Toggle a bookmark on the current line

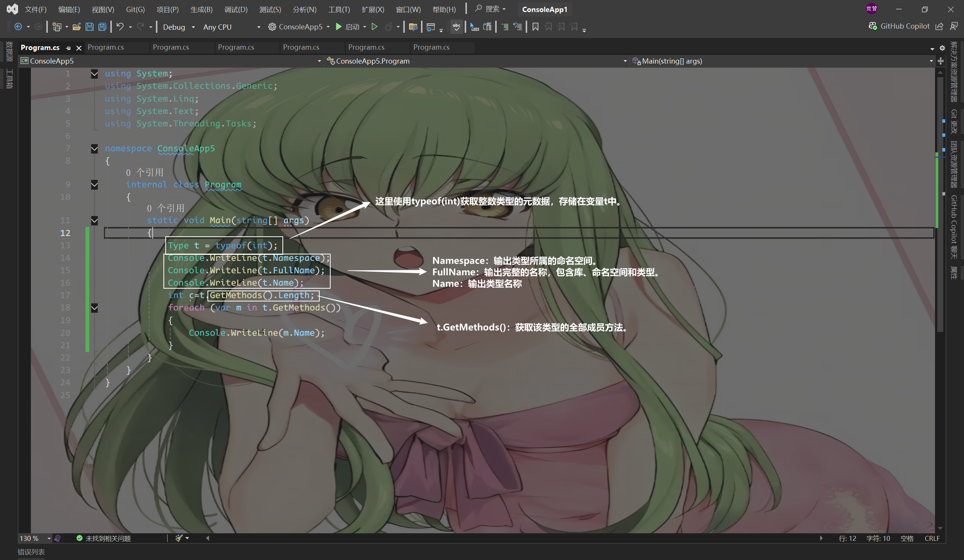[535, 27]
